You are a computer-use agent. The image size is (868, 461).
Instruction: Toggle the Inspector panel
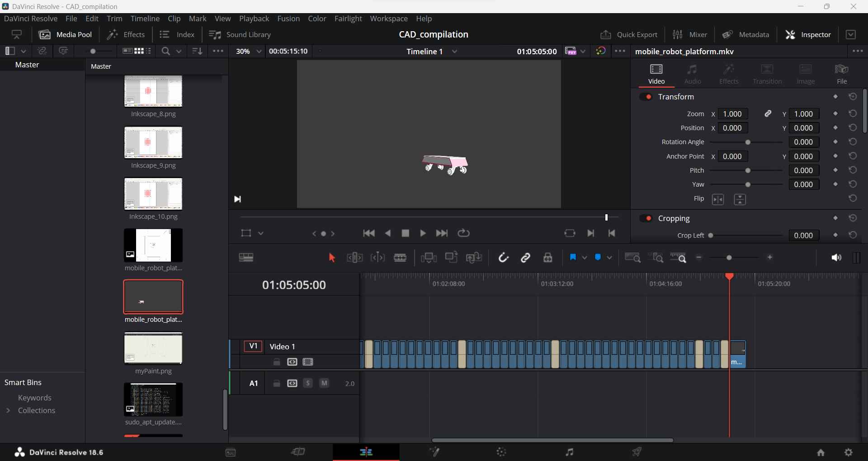coord(808,34)
